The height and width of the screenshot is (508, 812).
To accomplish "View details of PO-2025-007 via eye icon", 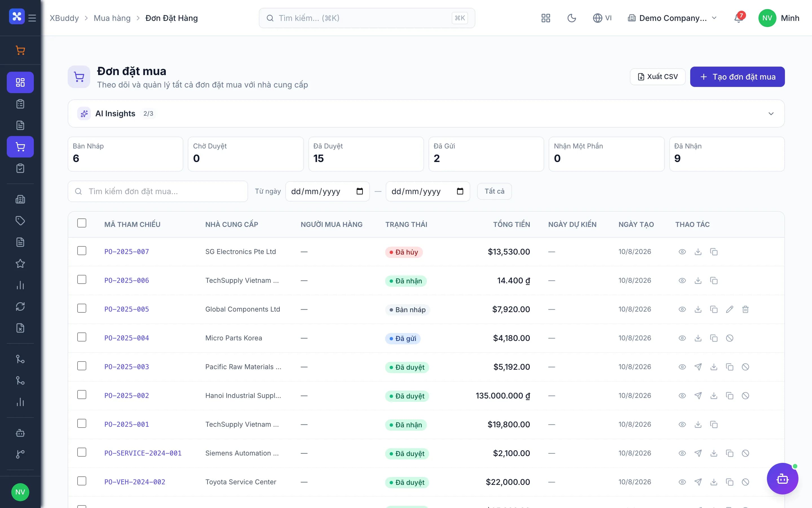I will tap(682, 252).
